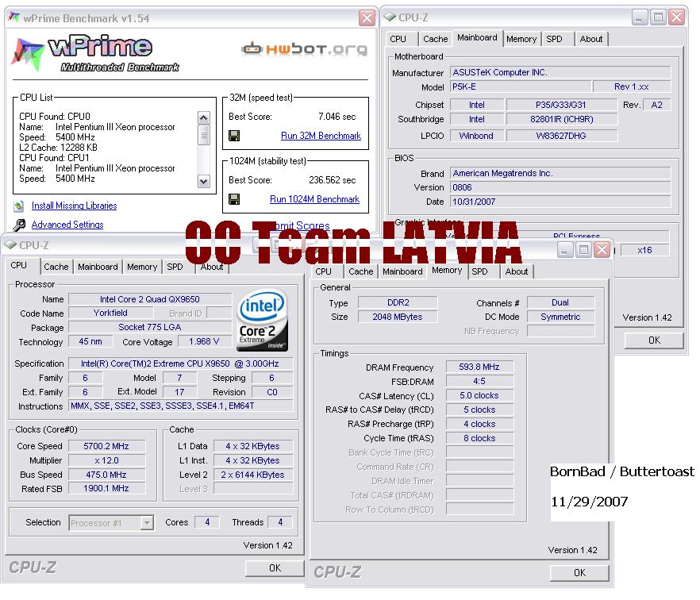
Task: Open the About tab in Memory window
Action: coord(517,272)
